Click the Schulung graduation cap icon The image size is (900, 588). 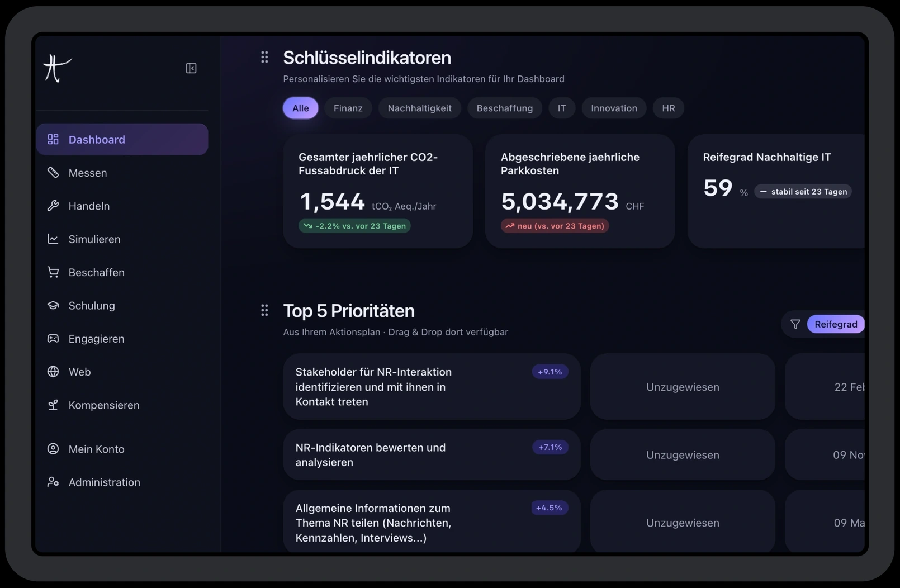click(53, 305)
